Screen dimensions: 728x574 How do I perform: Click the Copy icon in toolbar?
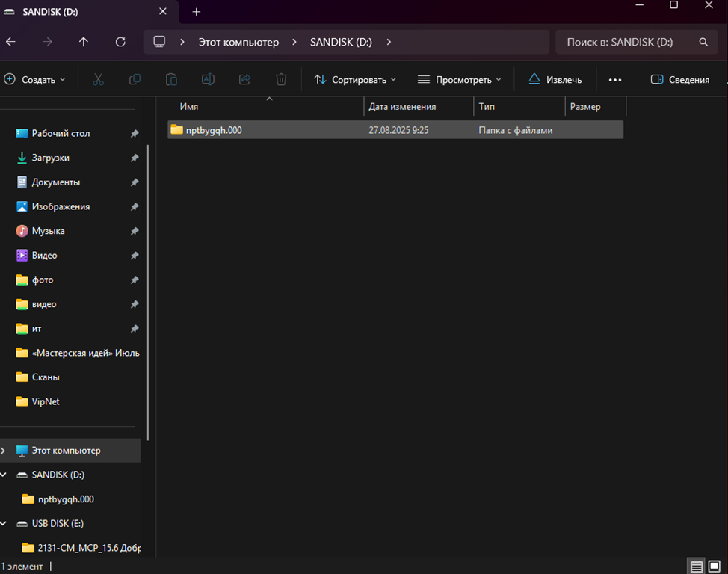(x=135, y=79)
